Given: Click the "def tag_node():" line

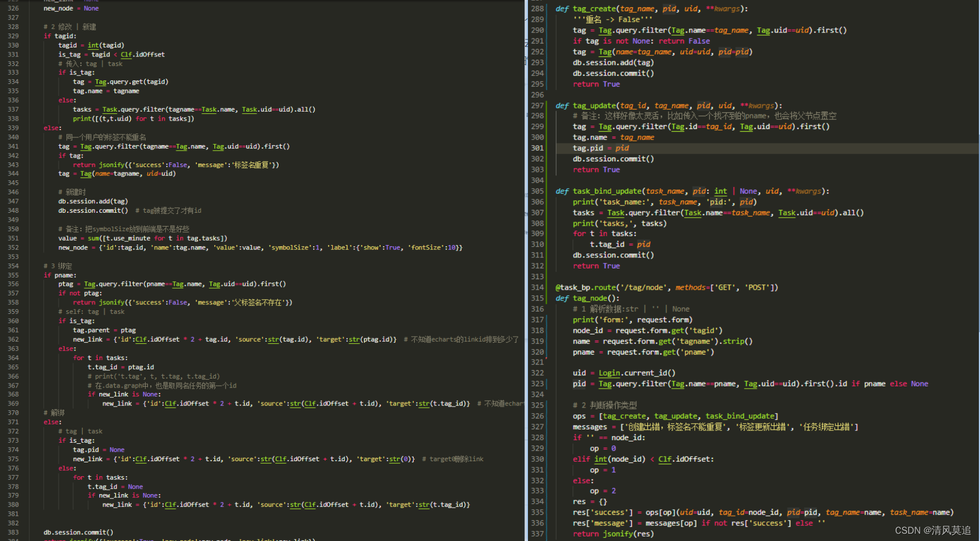Looking at the screenshot, I should click(x=587, y=298).
